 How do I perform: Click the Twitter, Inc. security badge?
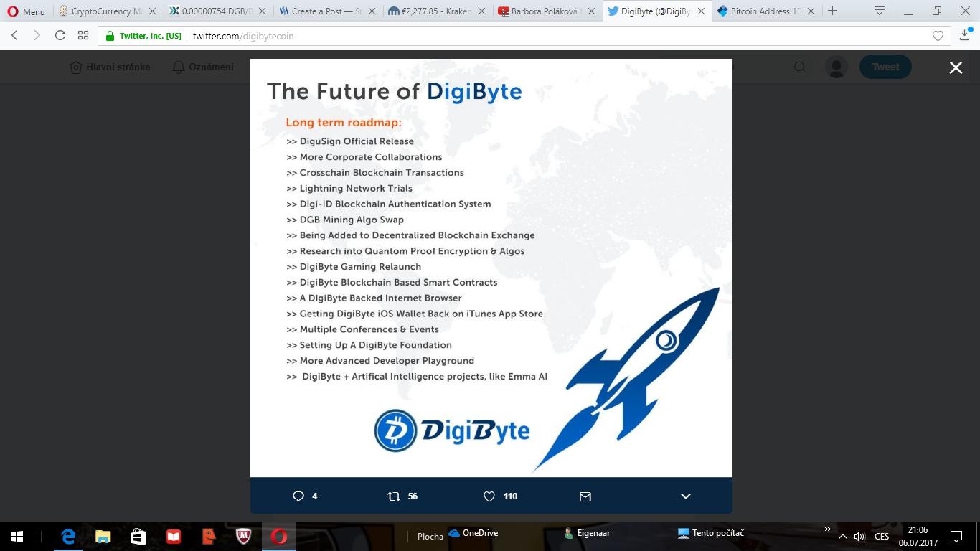[x=143, y=36]
